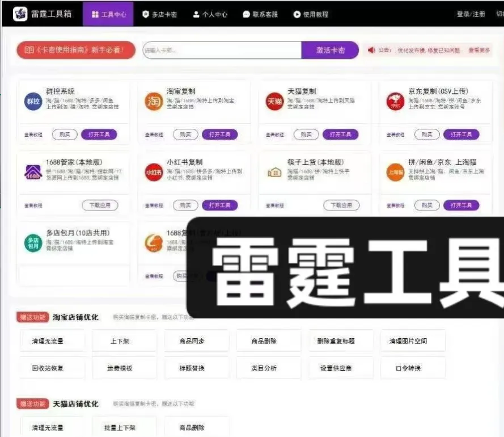Go to 个人中心 tab
504x437 pixels.
click(x=210, y=15)
